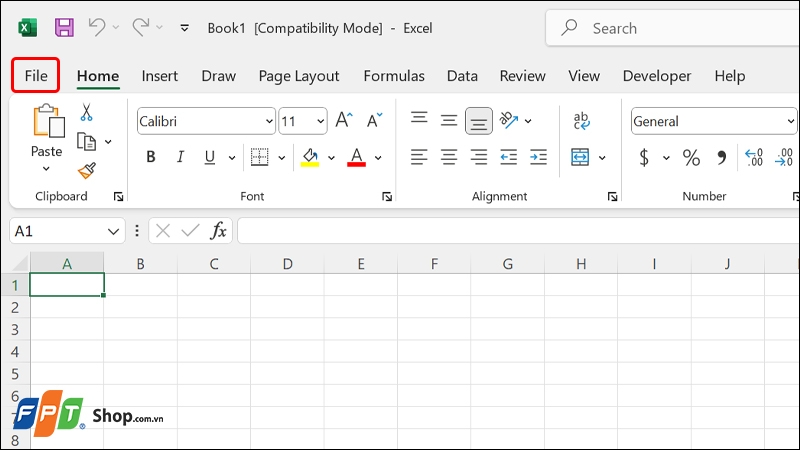This screenshot has width=800, height=450.
Task: Click the Increase Decimal icon
Action: pos(754,157)
